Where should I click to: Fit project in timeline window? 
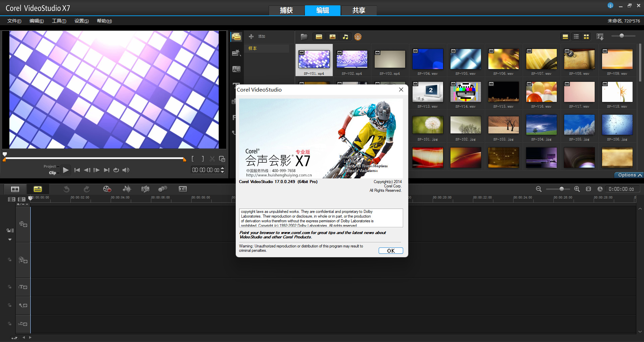coord(588,189)
